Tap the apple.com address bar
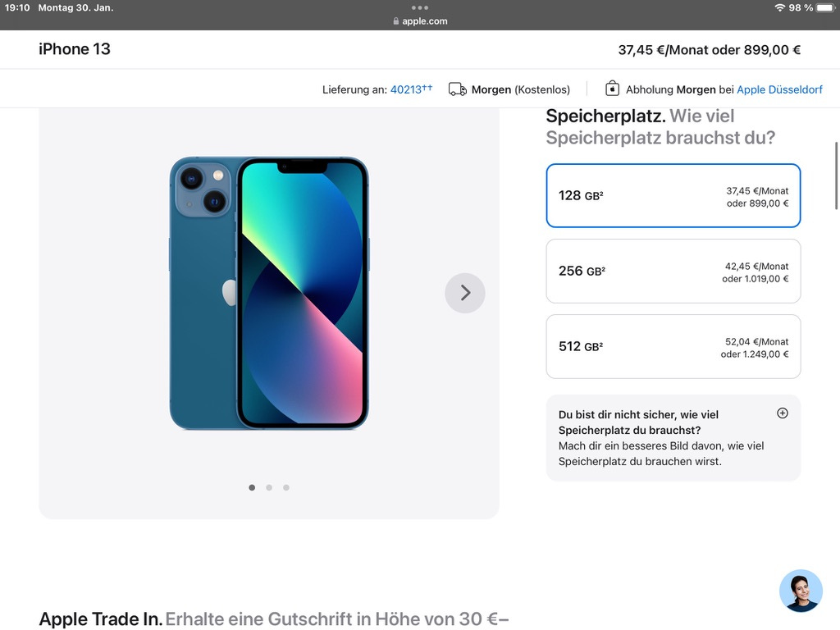 (x=420, y=21)
